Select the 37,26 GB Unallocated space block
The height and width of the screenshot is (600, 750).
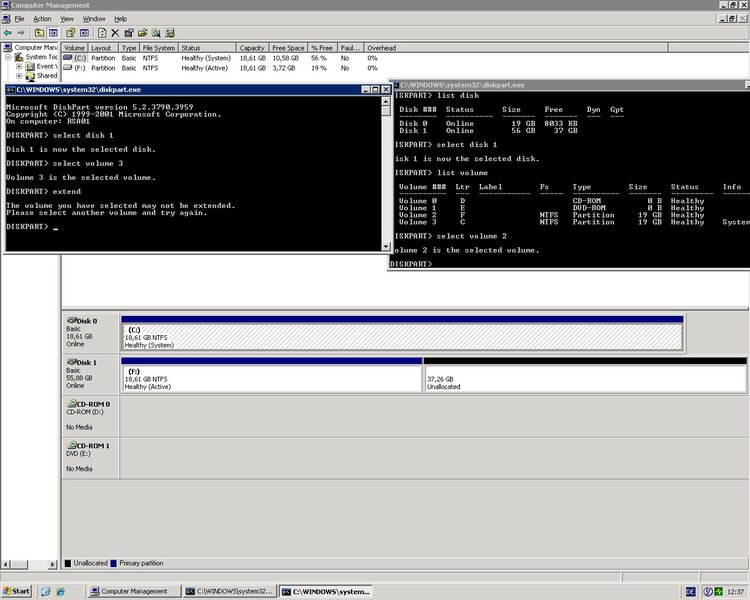tap(585, 375)
